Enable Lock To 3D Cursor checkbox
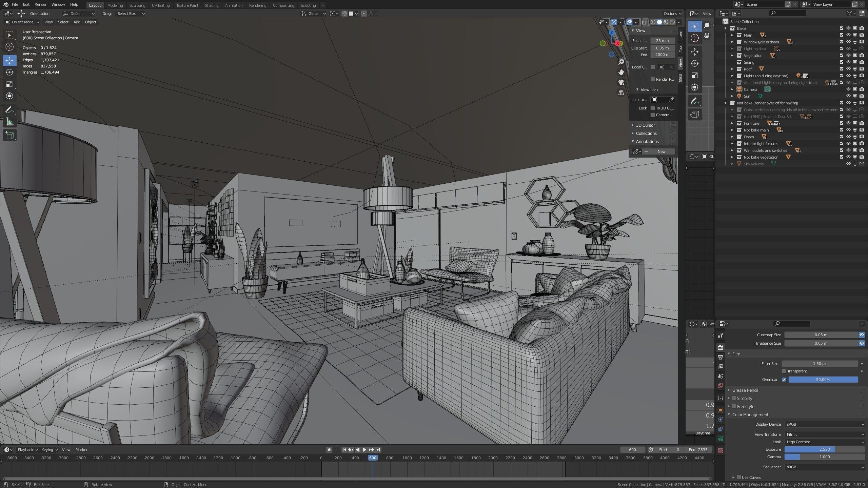 (x=653, y=108)
